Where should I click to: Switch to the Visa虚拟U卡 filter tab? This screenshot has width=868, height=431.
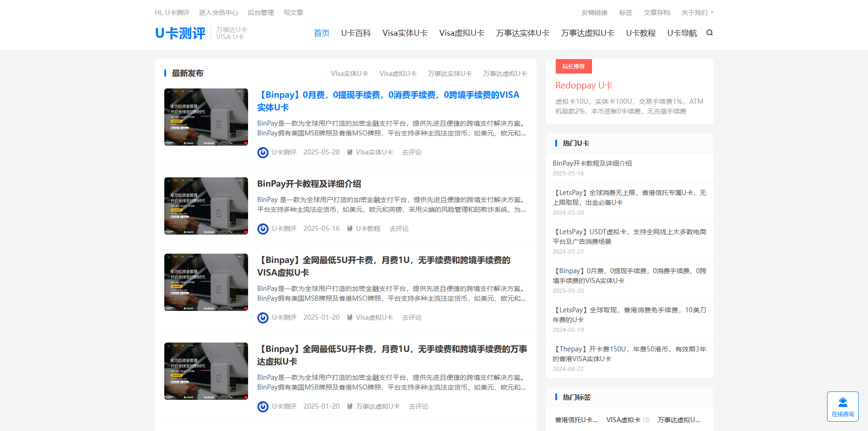coord(397,73)
